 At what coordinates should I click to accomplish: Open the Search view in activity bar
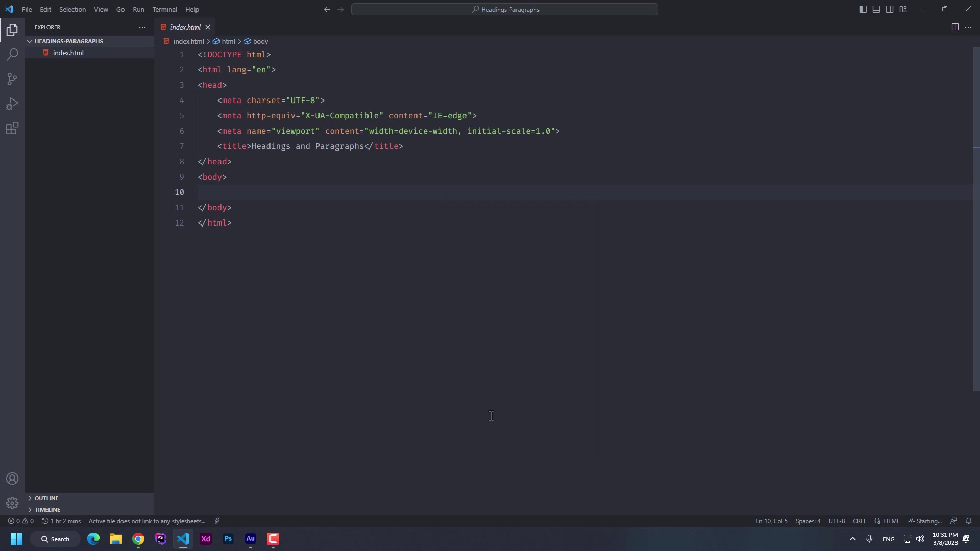pos(12,55)
